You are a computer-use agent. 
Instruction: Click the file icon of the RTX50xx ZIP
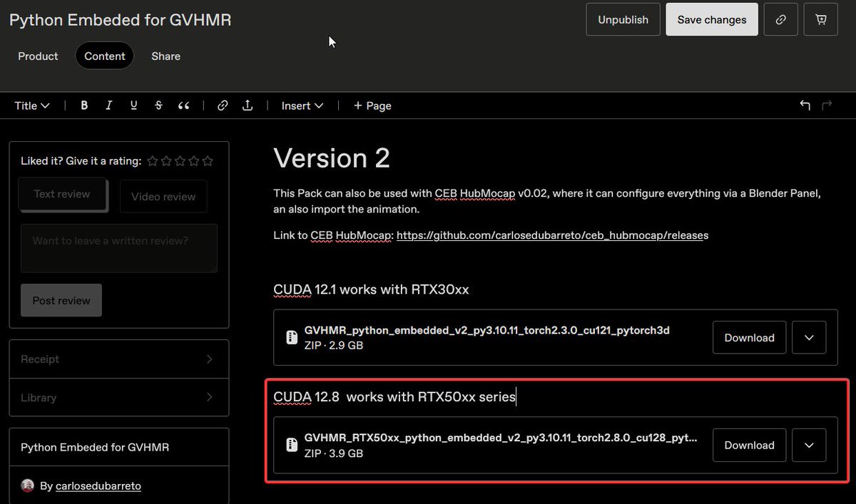[291, 445]
